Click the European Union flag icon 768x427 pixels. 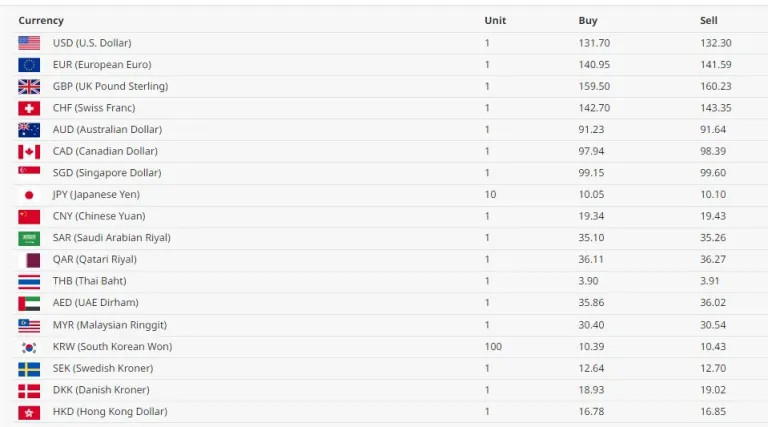pyautogui.click(x=29, y=65)
